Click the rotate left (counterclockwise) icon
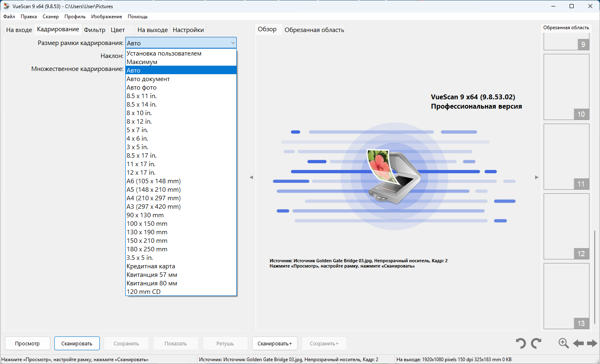This screenshot has height=364, width=600. [x=521, y=343]
